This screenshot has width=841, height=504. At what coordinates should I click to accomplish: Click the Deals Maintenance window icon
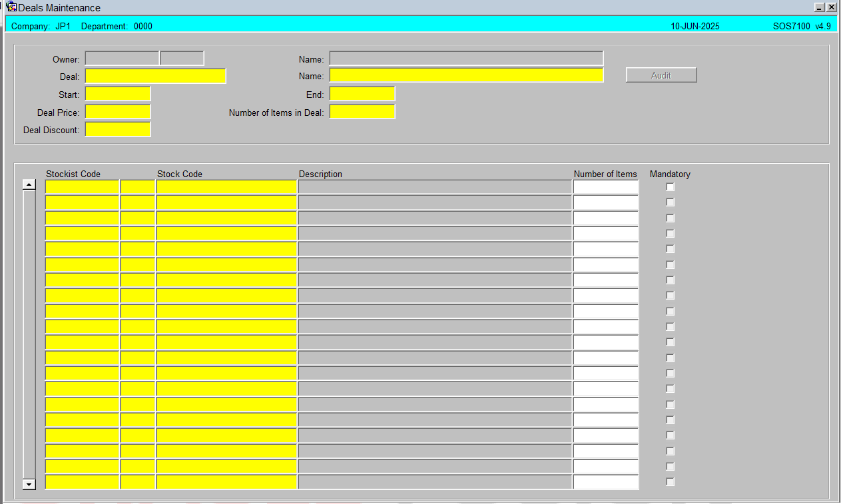11,7
